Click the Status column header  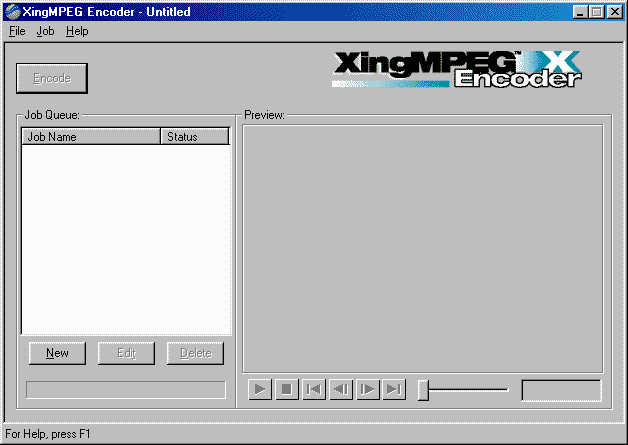click(x=195, y=137)
